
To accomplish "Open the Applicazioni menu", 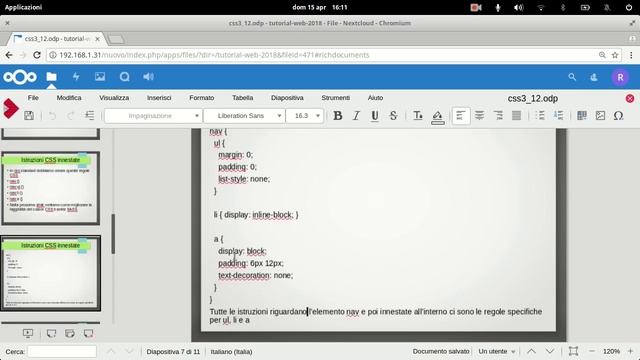I will tap(23, 7).
